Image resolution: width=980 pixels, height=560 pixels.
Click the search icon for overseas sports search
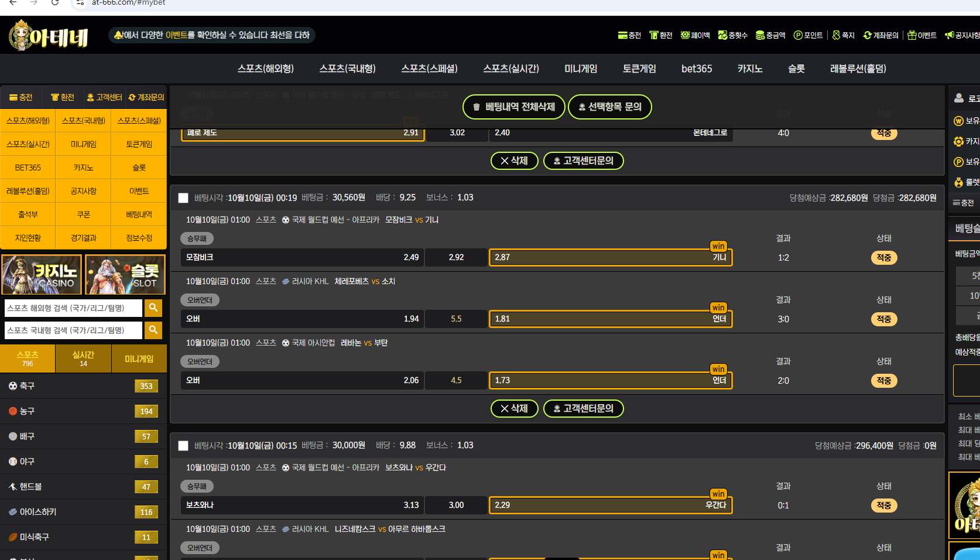tap(153, 308)
